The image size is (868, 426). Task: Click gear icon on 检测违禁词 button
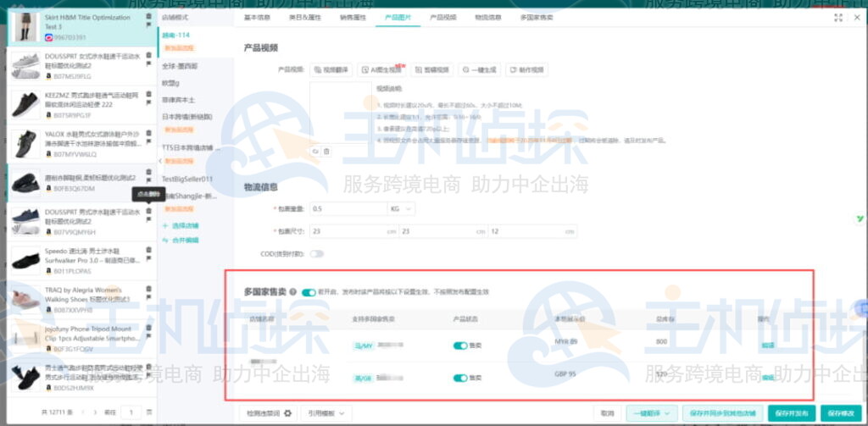click(287, 413)
